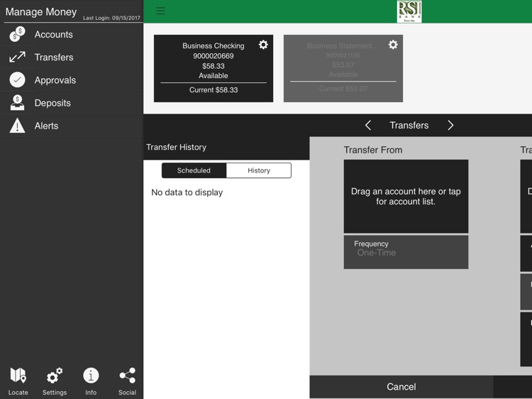Viewport: 532px width, 399px height.
Task: Open the hamburger menu icon
Action: 160,11
